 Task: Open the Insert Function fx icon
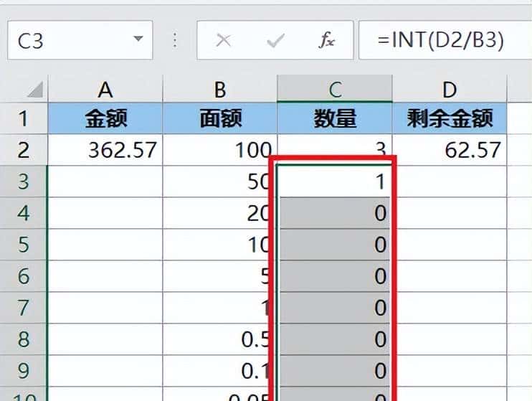tap(327, 40)
